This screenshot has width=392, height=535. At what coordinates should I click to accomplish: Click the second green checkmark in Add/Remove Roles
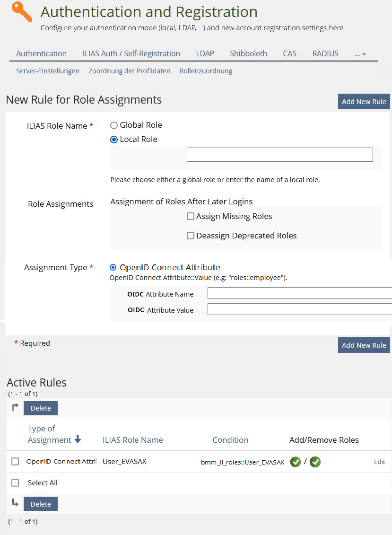[x=315, y=462]
